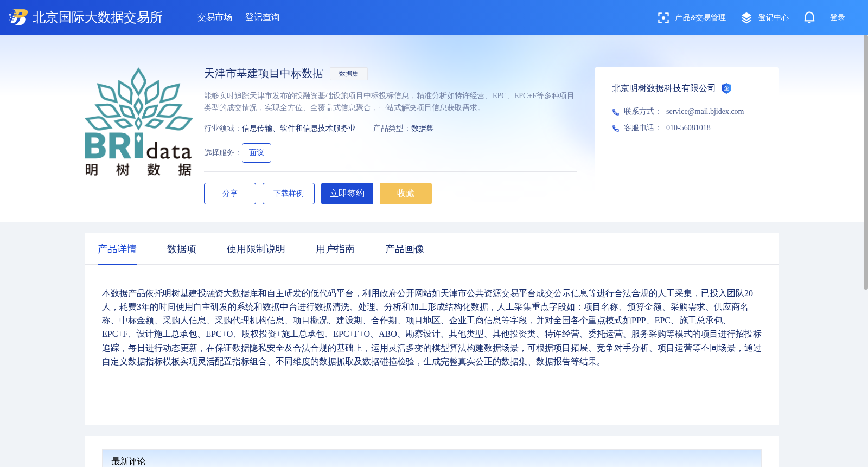Image resolution: width=868 pixels, height=467 pixels.
Task: Click the phone icon beside 客服电话
Action: [x=616, y=129]
